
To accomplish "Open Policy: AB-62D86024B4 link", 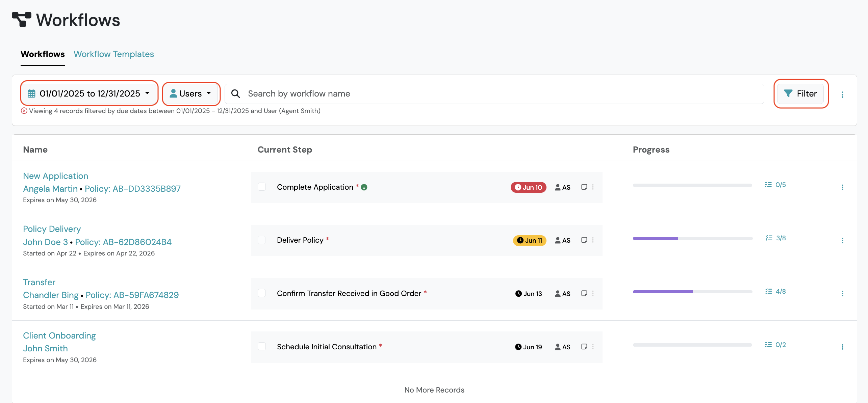I will click(123, 242).
